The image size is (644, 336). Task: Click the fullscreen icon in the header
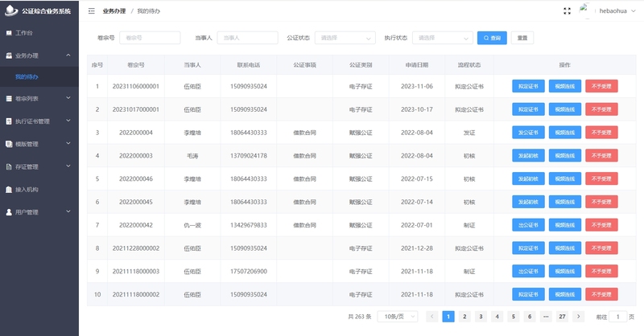point(568,11)
